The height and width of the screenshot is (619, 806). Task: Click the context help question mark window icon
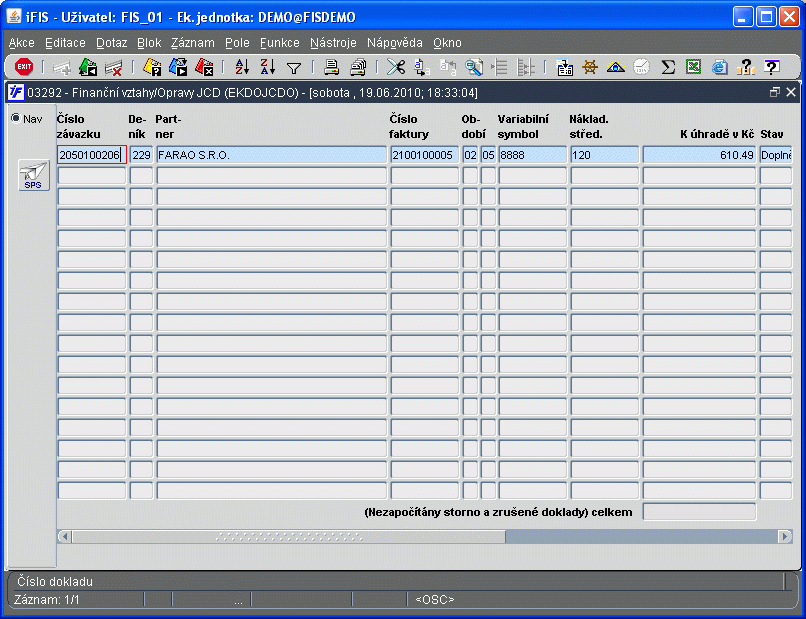tap(772, 67)
